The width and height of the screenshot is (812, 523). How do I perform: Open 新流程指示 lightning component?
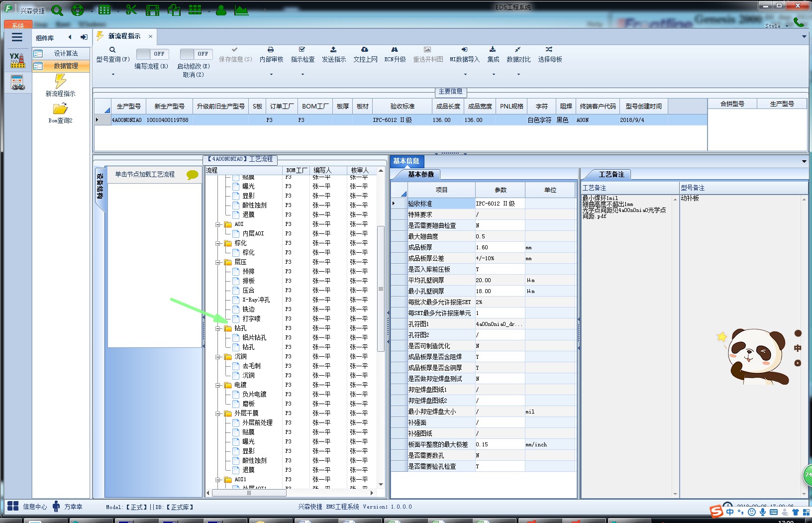60,85
